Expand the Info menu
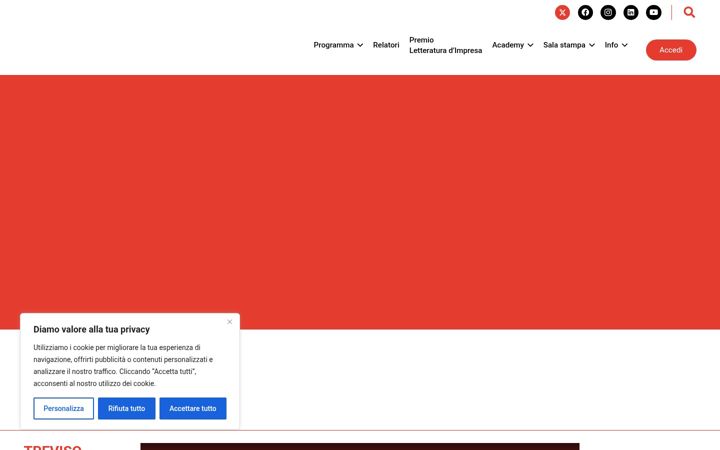Viewport: 720px width, 450px height. (616, 45)
